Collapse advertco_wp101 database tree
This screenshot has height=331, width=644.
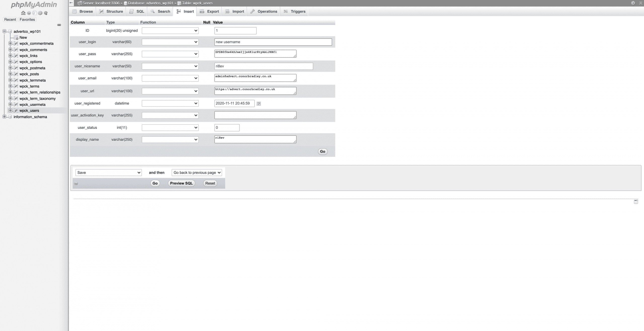[x=4, y=31]
